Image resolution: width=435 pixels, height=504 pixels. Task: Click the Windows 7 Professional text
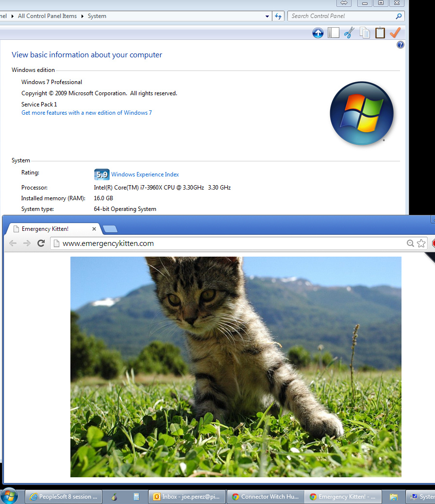pos(51,82)
